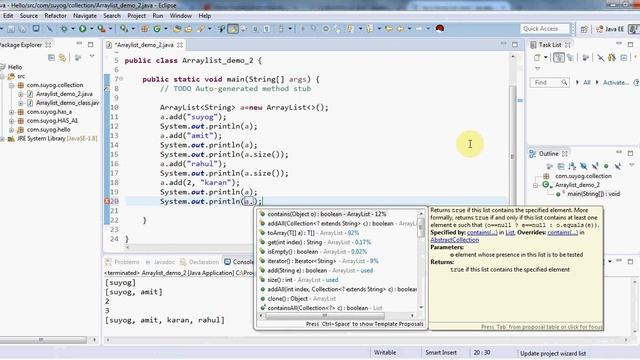Toggle Hide Static Members icon in Outline
Viewport: 640px width, 360px height.
pos(595,166)
